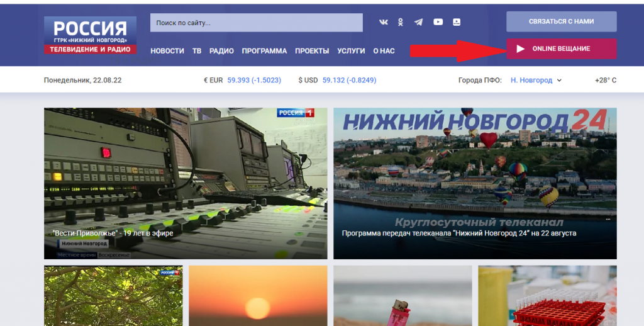Image resolution: width=644 pixels, height=326 pixels.
Task: Click the dropdown chevron next to Н. Новгород
Action: [559, 81]
